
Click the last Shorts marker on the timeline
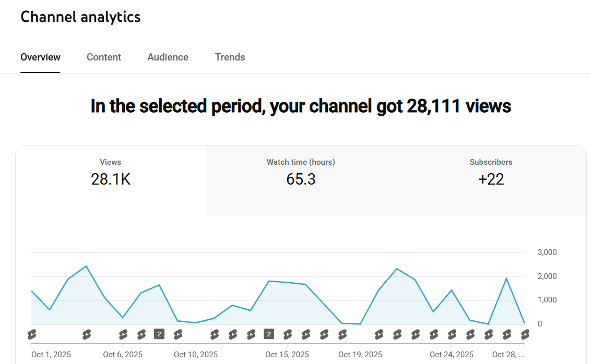(524, 334)
